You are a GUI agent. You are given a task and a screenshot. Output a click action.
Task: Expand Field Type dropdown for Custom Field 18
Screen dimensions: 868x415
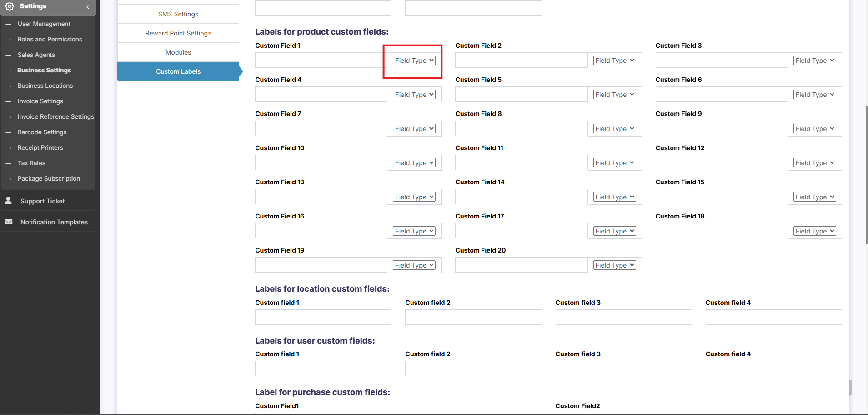click(814, 231)
